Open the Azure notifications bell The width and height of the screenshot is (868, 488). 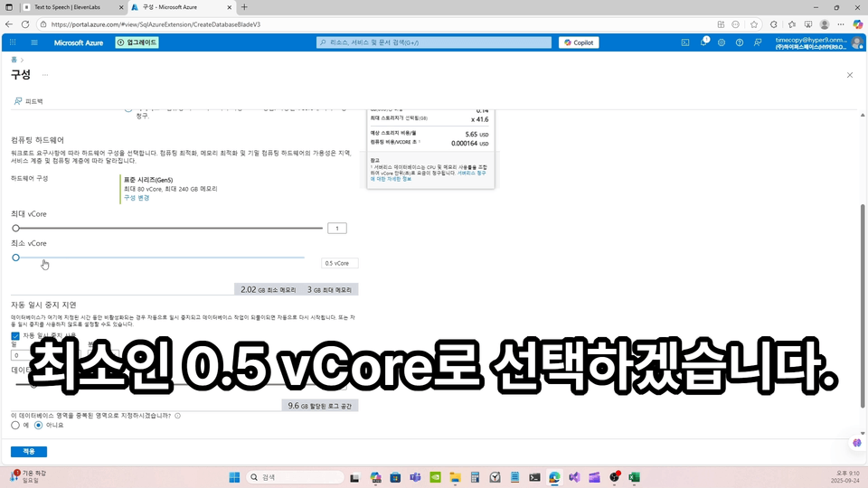click(703, 42)
